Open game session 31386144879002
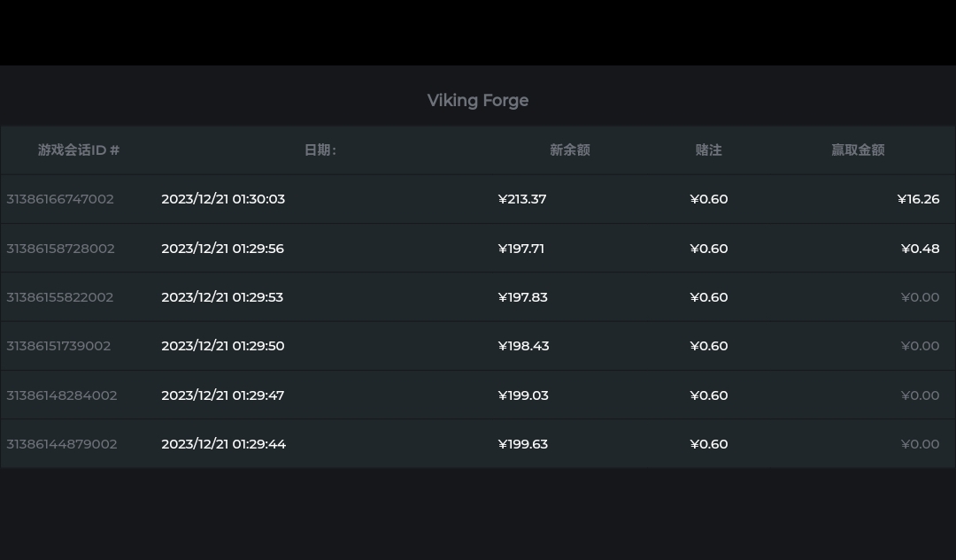 tap(62, 444)
